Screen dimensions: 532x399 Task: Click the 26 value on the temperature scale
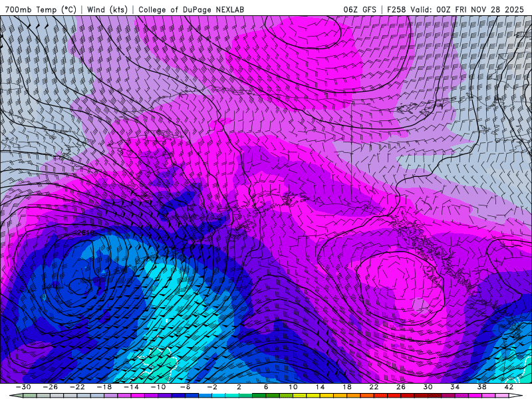click(401, 387)
